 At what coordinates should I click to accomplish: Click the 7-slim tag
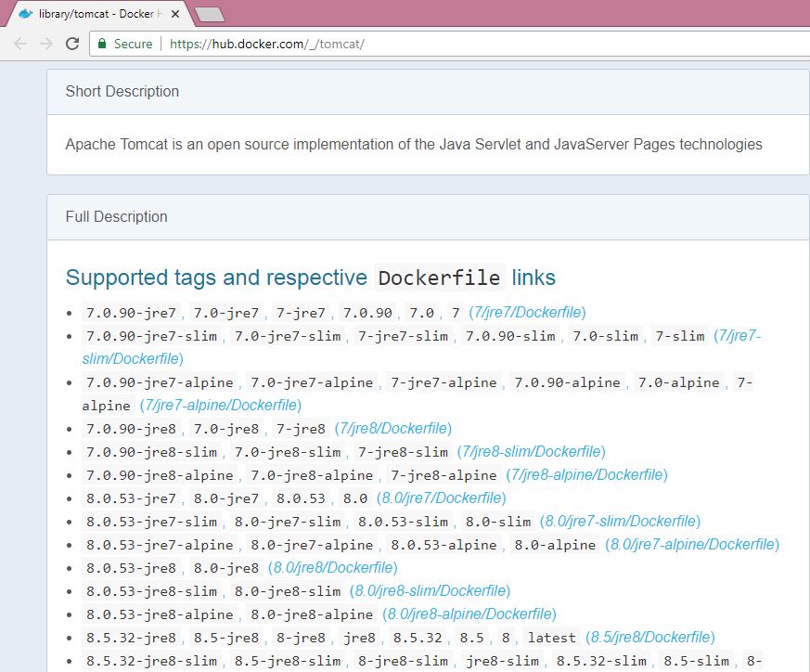coord(680,336)
